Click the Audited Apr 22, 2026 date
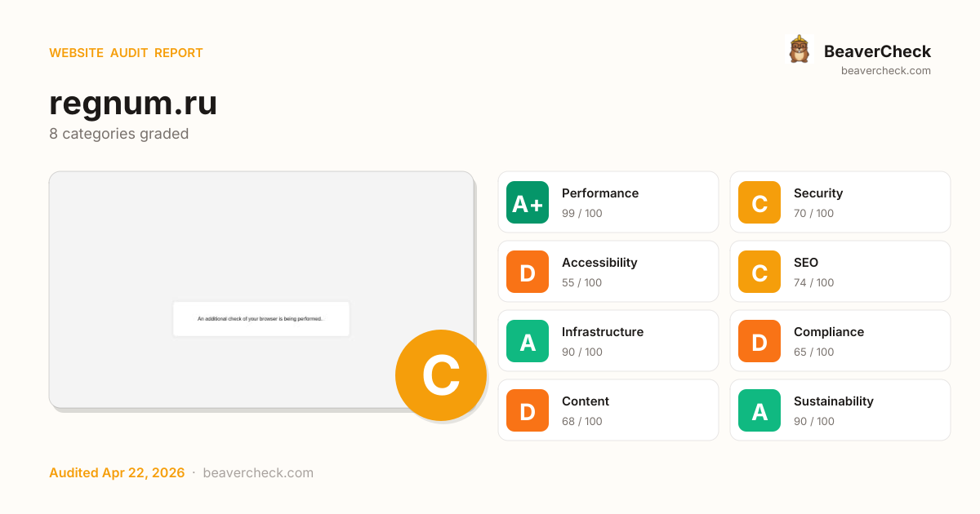This screenshot has height=514, width=980. pyautogui.click(x=117, y=473)
